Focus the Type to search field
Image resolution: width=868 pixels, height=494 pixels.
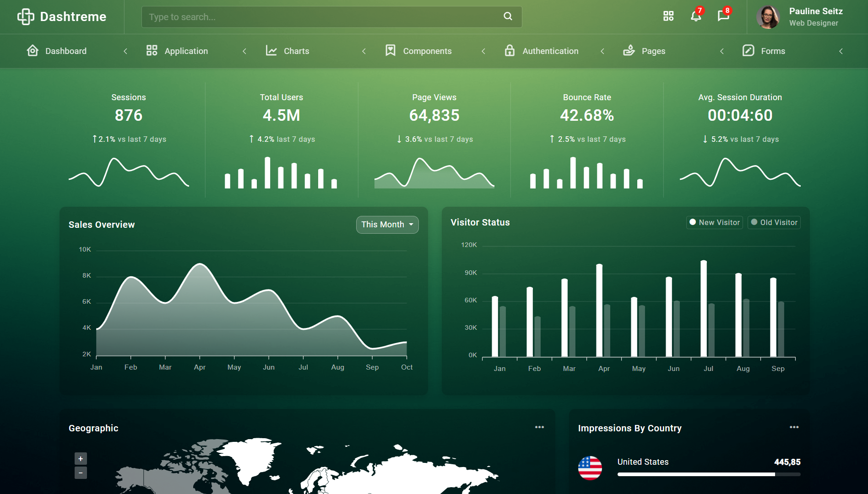320,17
